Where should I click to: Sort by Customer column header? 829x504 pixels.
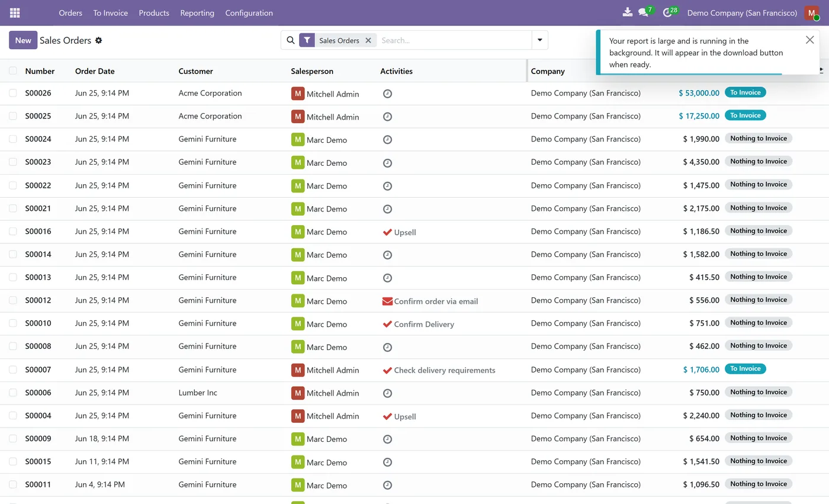[x=196, y=71]
